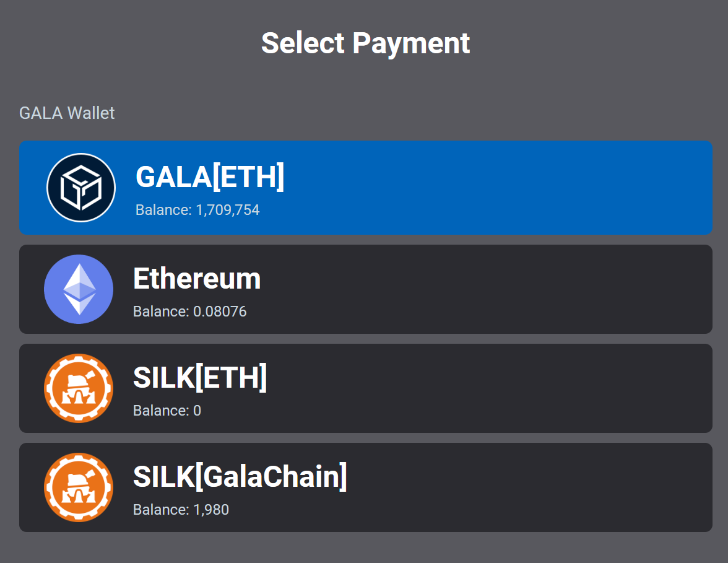Viewport: 728px width, 563px height.
Task: Click the orange SILK[ETH] gear icon
Action: pyautogui.click(x=79, y=388)
